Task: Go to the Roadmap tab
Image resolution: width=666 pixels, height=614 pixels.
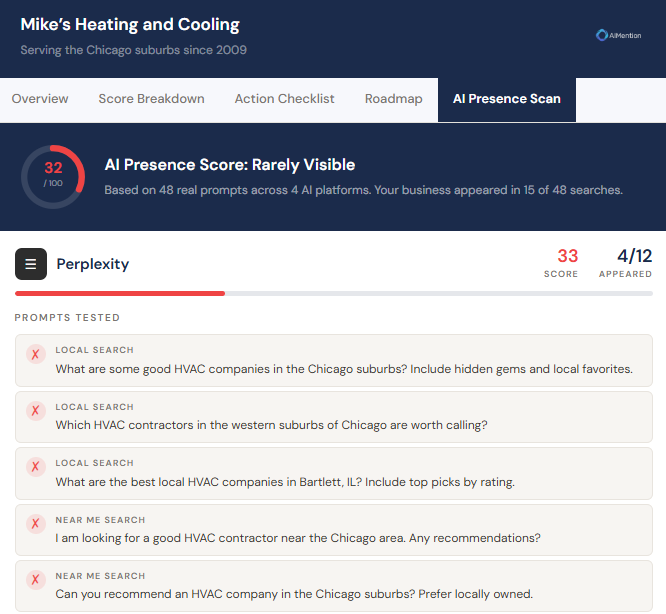Action: pyautogui.click(x=394, y=99)
